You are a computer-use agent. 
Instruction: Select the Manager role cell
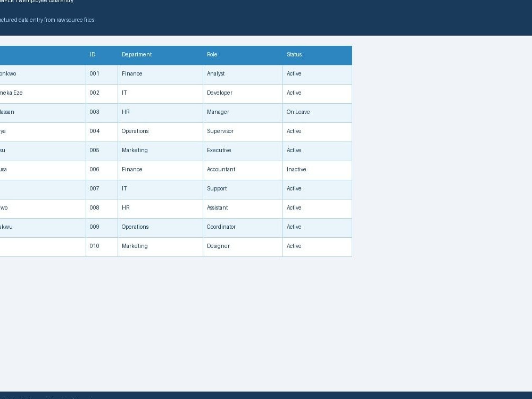(x=243, y=113)
